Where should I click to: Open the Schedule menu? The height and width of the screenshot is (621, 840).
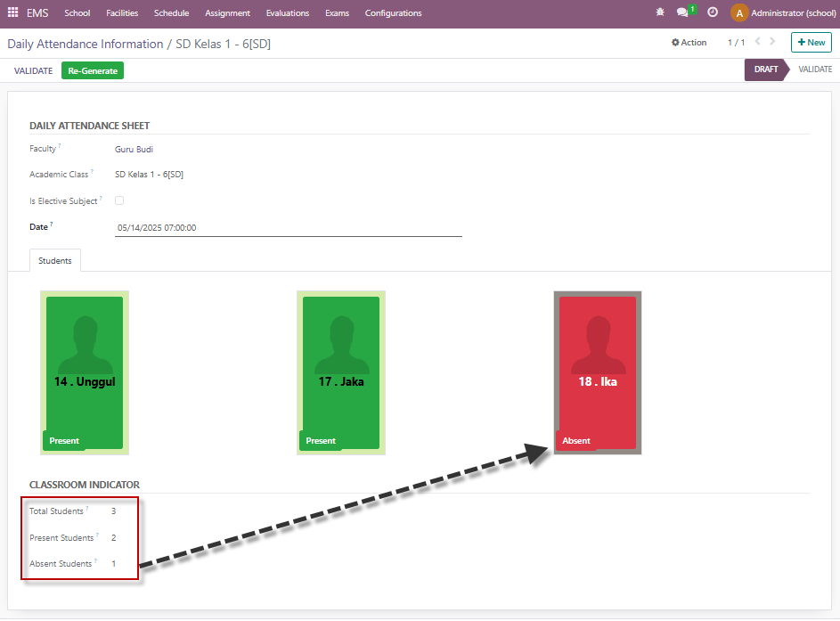point(171,12)
